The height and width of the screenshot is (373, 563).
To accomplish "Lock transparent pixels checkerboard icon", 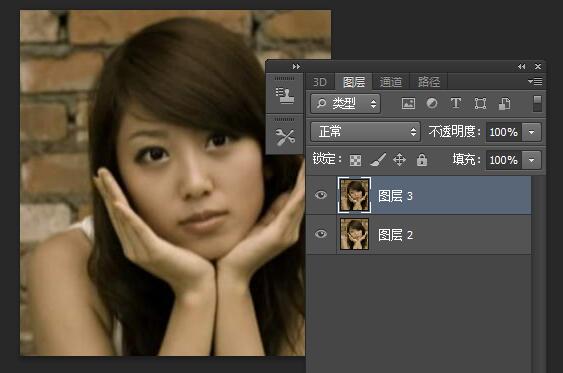I will 355,160.
